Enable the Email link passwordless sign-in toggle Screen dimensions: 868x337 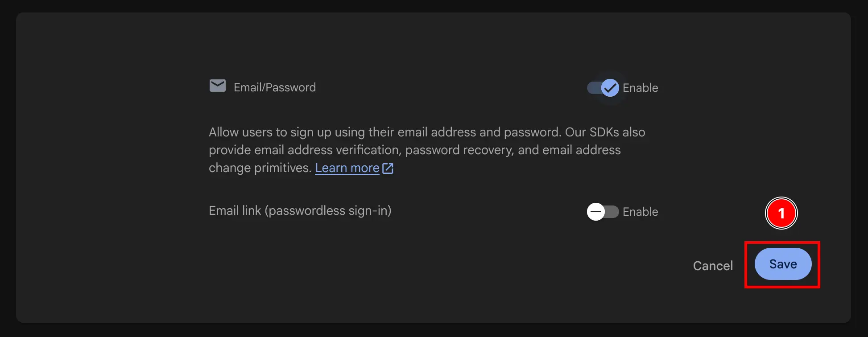(603, 212)
